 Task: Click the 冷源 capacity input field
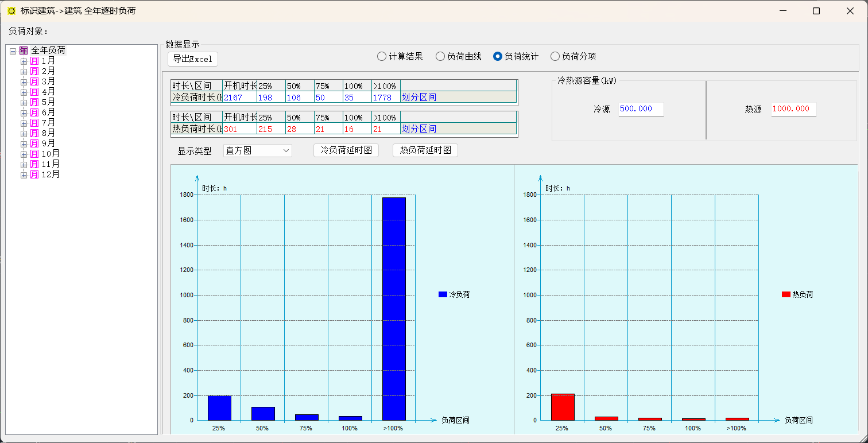[x=641, y=109]
